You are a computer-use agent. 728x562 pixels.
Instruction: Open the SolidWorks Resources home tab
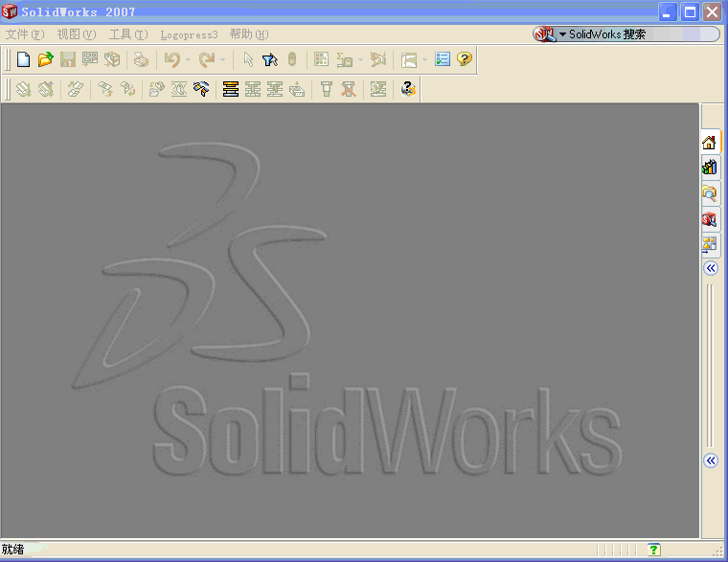tap(710, 142)
